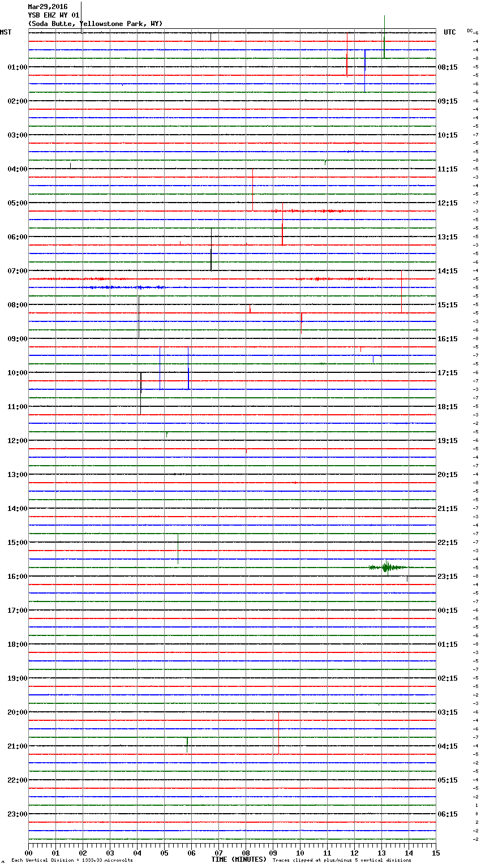This screenshot has height=868, width=481.
Task: Click the '09:15' UTC row label
Action: tap(448, 101)
